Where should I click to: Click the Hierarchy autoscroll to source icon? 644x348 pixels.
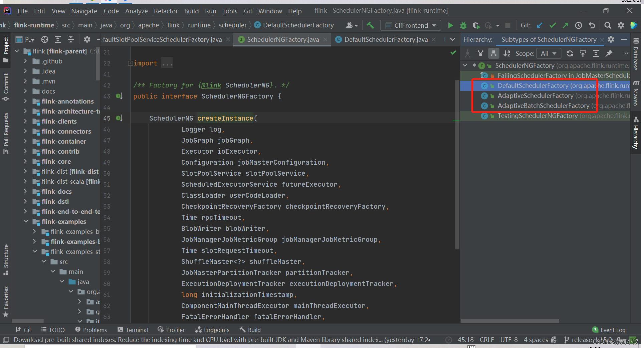tap(583, 53)
